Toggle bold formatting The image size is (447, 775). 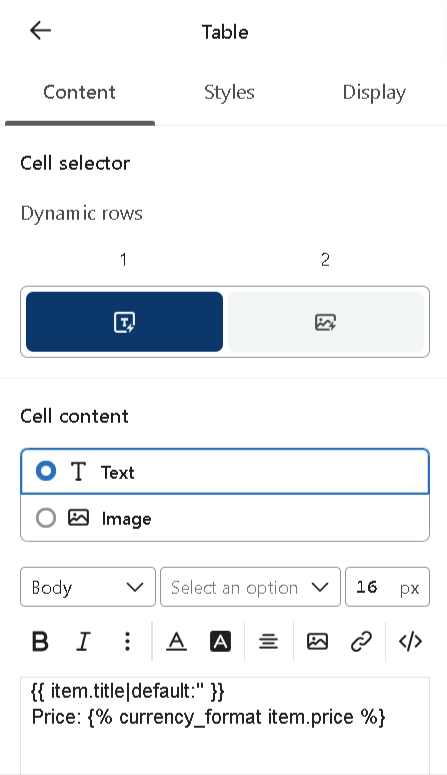pos(40,642)
